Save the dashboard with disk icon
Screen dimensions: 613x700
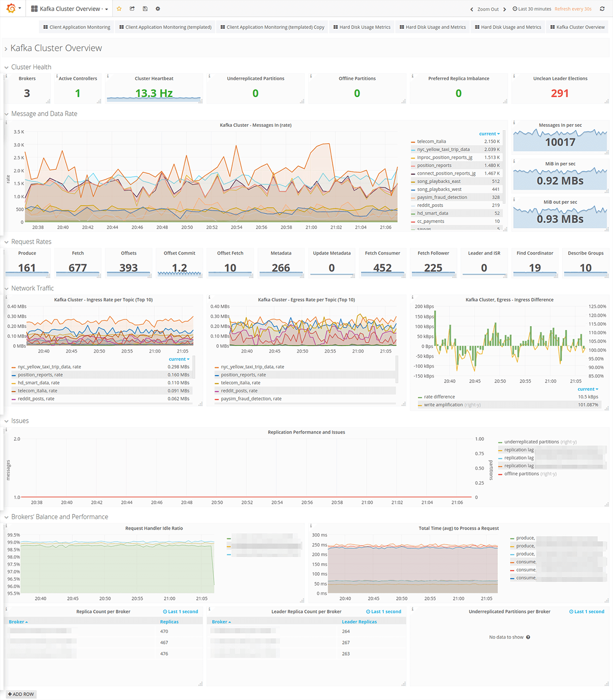coord(145,8)
